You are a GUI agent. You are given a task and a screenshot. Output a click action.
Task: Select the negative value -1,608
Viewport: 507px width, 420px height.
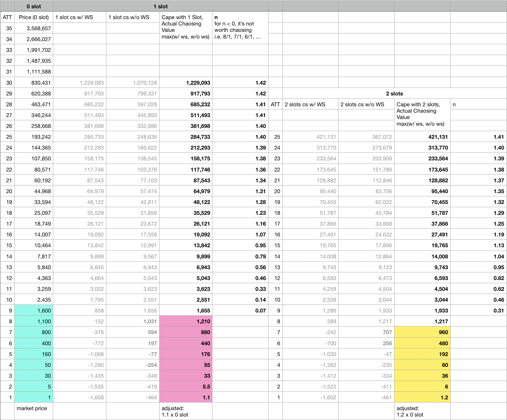tap(80, 397)
